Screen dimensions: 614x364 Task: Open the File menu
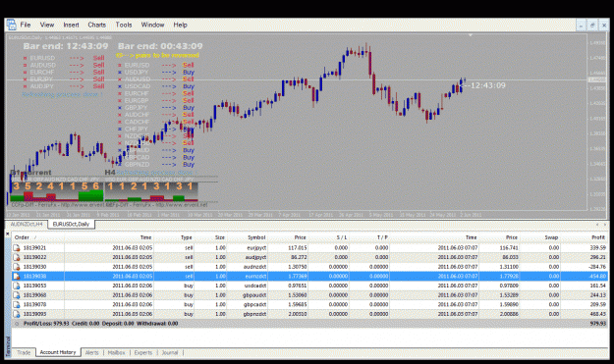26,25
